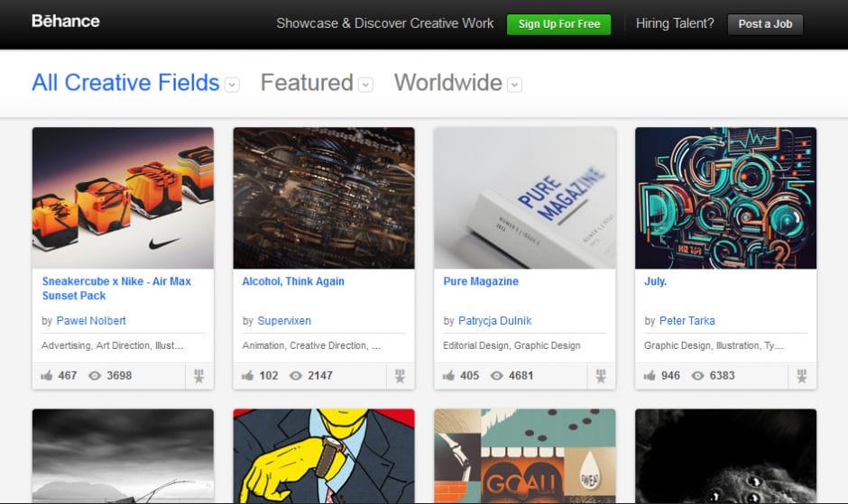
Task: Open the GOAL retro poster thumbnail
Action: click(525, 456)
